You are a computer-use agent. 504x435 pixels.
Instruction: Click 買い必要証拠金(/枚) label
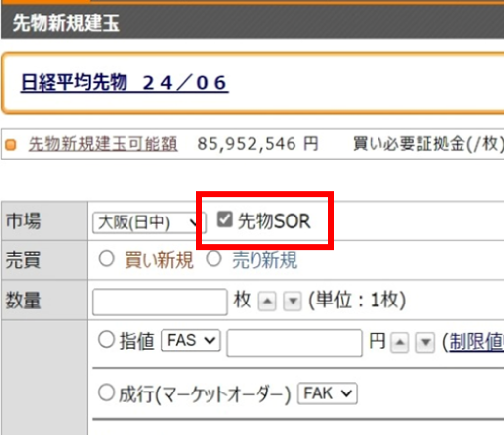tap(428, 144)
